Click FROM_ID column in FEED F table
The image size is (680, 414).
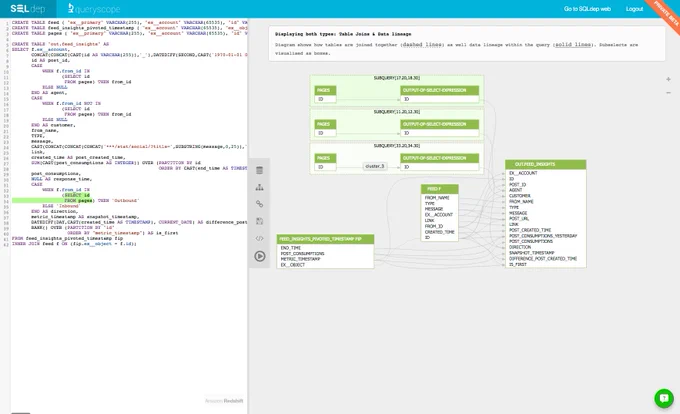(x=434, y=226)
